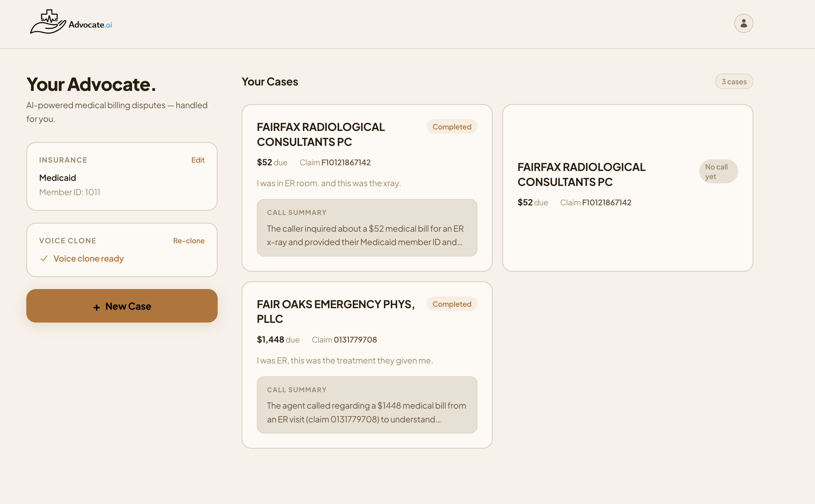Re-clone the voice

[x=189, y=241]
